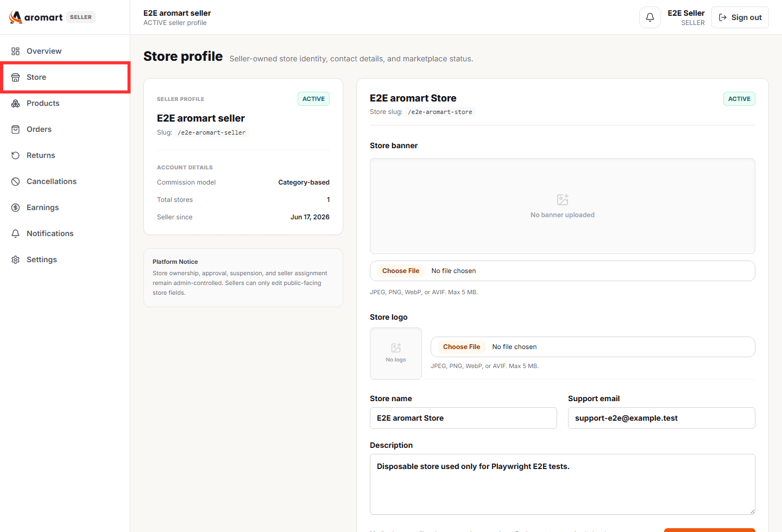Viewport: 782px width, 532px height.
Task: Click the Category-based commission value
Action: coord(304,182)
